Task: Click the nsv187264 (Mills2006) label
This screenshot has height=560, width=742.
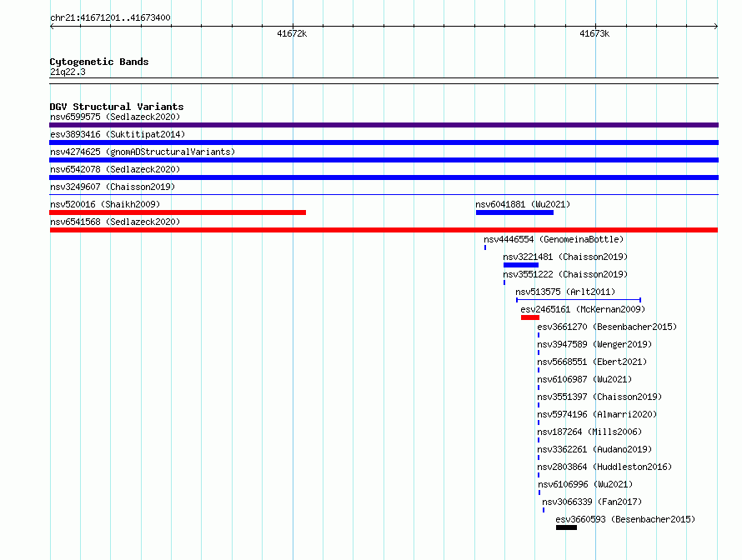Action: 589,432
